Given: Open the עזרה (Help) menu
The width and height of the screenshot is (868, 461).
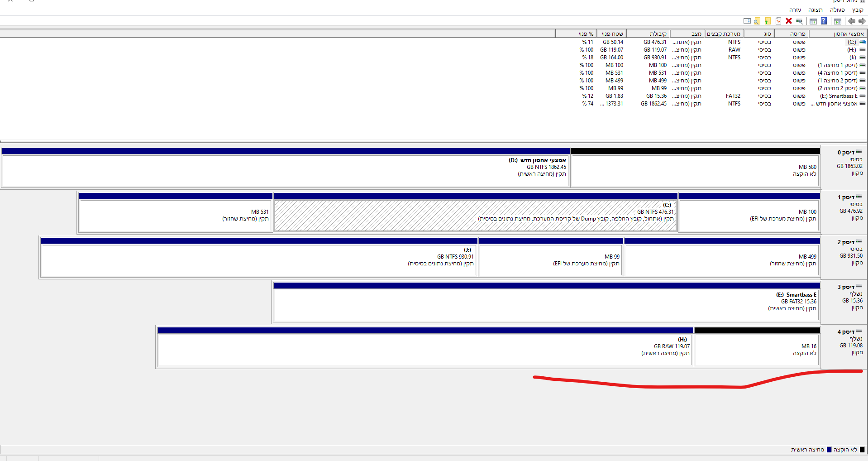Looking at the screenshot, I should pos(795,10).
